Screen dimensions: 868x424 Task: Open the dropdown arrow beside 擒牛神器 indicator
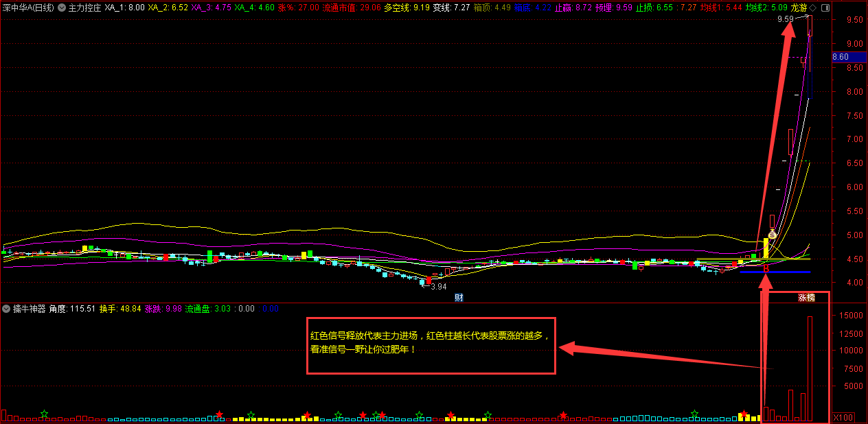click(6, 309)
